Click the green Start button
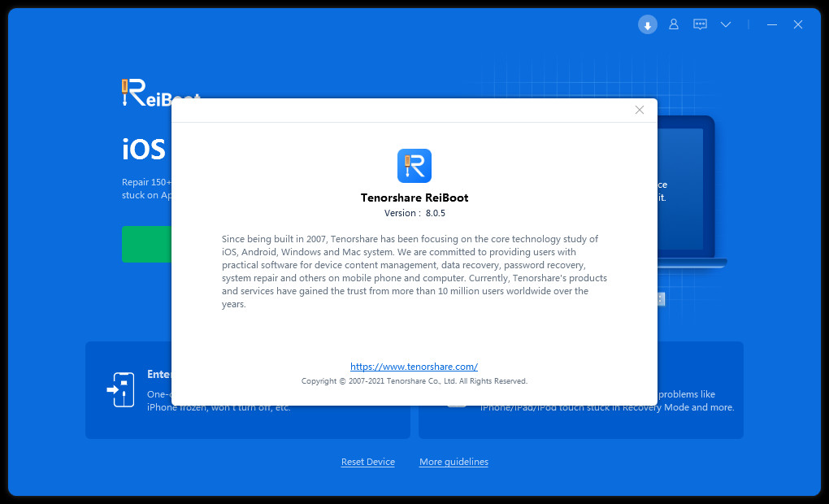 pos(146,245)
